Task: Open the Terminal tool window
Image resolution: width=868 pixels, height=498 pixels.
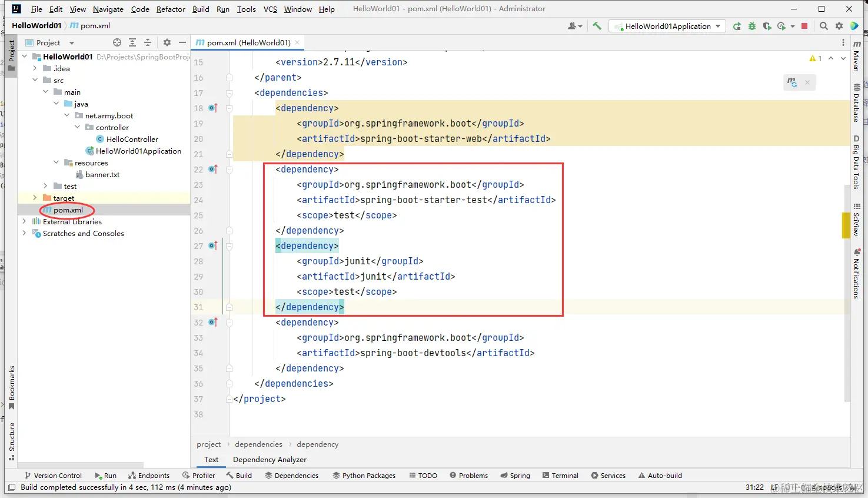Action: coord(560,476)
